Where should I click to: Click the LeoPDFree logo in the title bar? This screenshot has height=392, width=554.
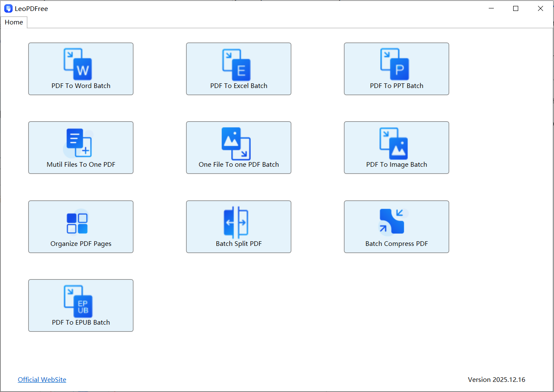[x=8, y=8]
